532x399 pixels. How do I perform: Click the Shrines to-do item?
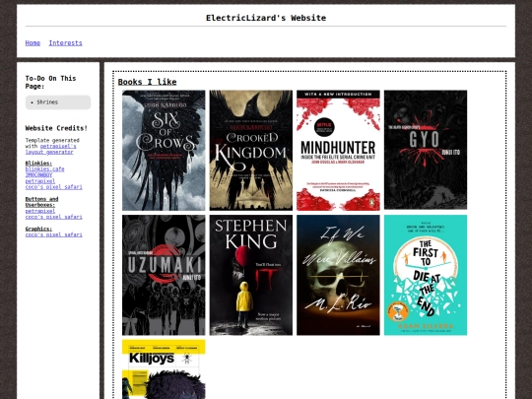coord(47,102)
